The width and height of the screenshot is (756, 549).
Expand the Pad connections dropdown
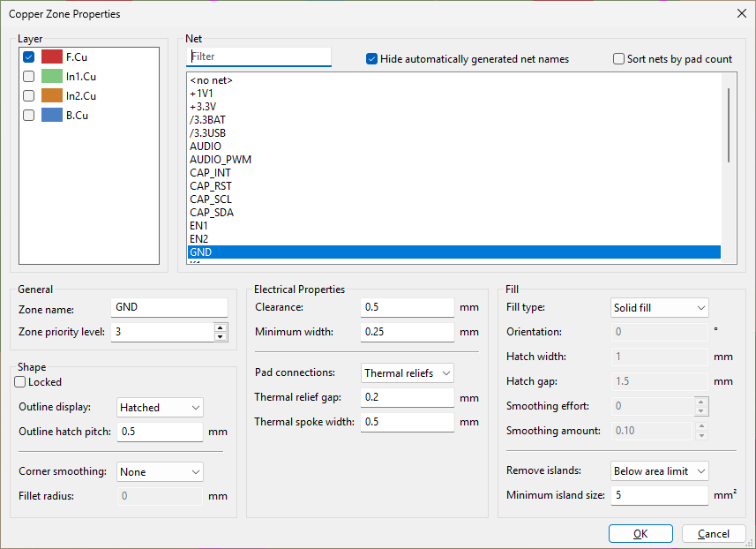pos(407,373)
